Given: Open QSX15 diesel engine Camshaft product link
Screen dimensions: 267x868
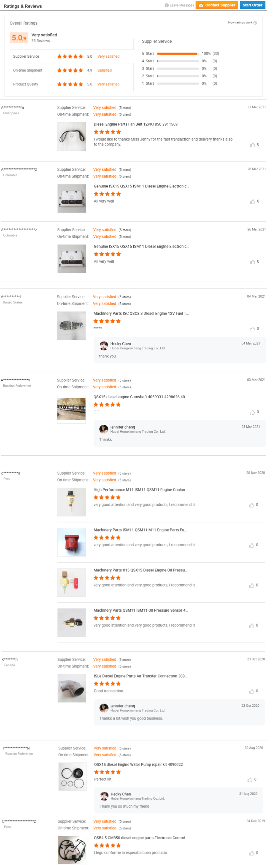Looking at the screenshot, I should click(x=140, y=397).
